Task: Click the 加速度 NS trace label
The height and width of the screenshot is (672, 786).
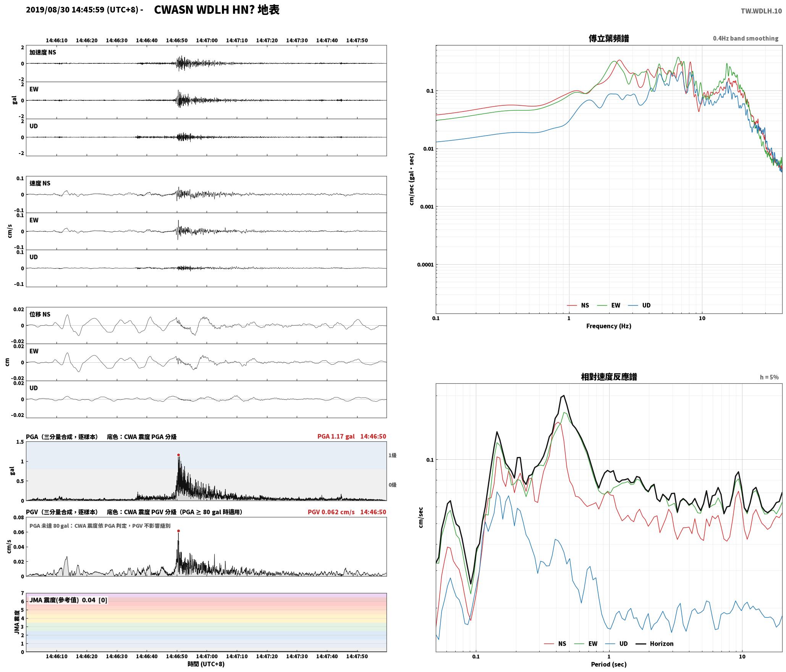Action: 43,52
